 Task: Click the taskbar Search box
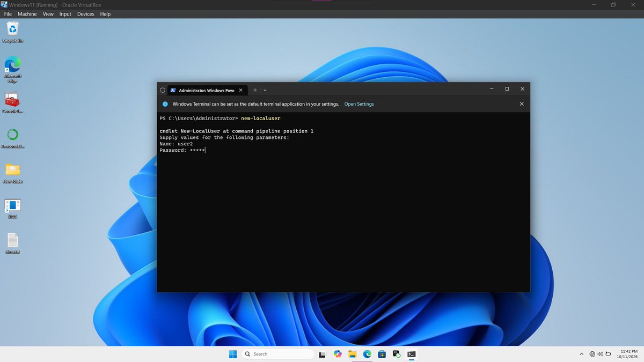point(277,354)
